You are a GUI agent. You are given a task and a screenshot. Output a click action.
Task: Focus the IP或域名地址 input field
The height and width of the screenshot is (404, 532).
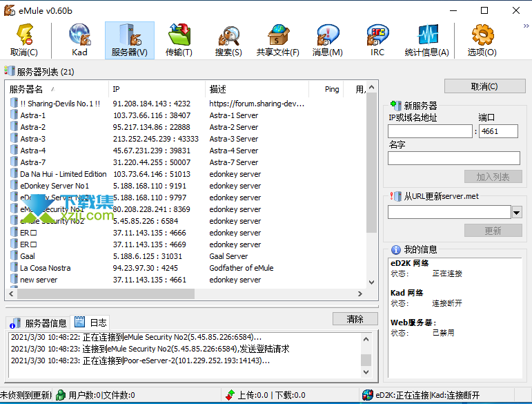click(x=430, y=131)
